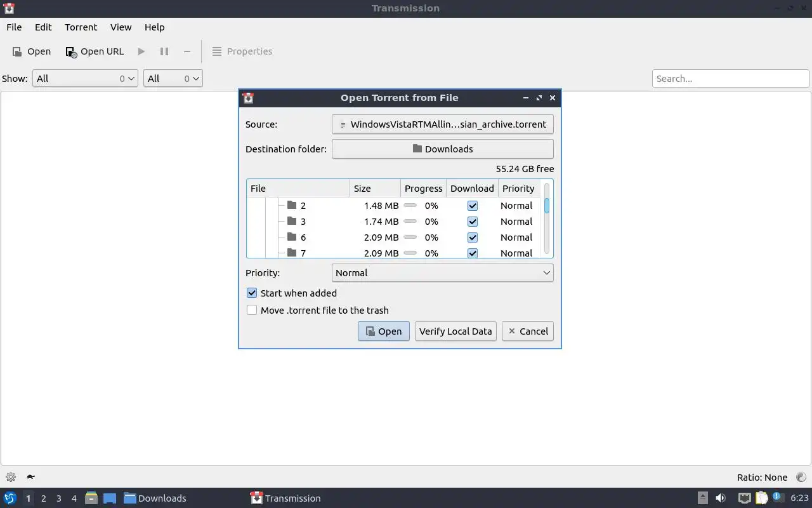Open the Help menu

pyautogui.click(x=154, y=27)
